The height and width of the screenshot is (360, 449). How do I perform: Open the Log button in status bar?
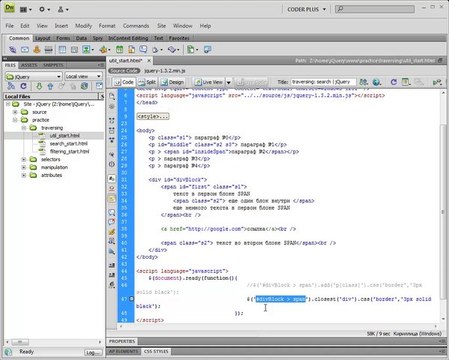[93, 352]
